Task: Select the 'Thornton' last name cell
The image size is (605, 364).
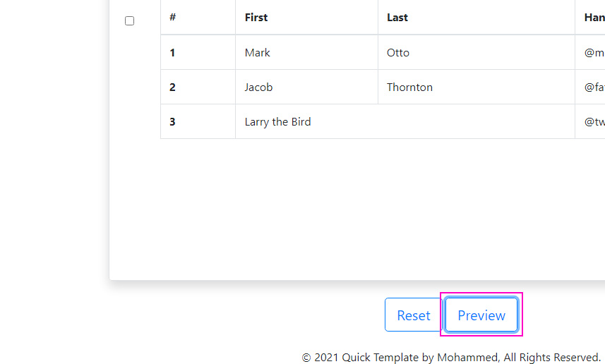Action: pyautogui.click(x=409, y=87)
